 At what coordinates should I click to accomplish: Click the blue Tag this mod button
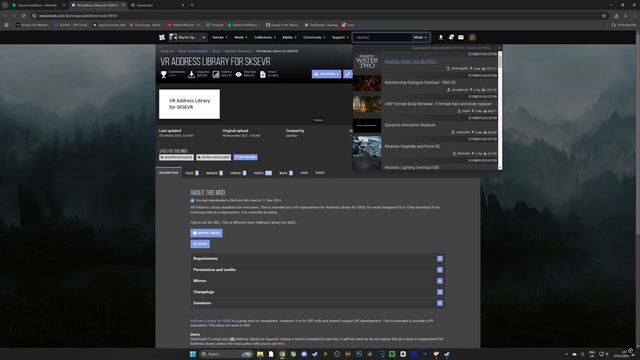click(245, 157)
